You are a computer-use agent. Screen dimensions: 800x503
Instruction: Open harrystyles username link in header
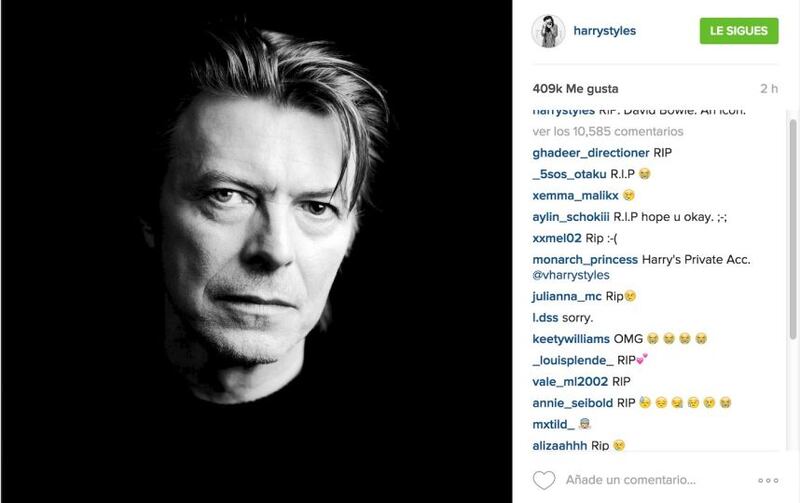point(605,31)
